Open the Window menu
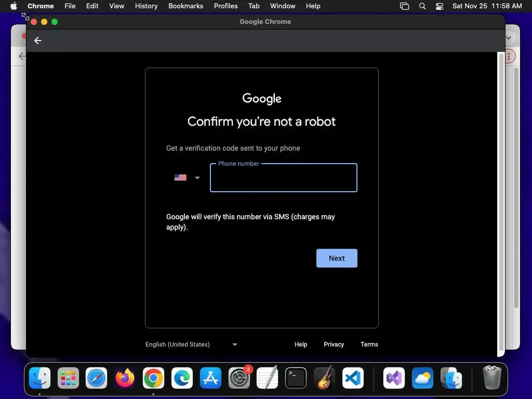The width and height of the screenshot is (532, 399). [283, 6]
